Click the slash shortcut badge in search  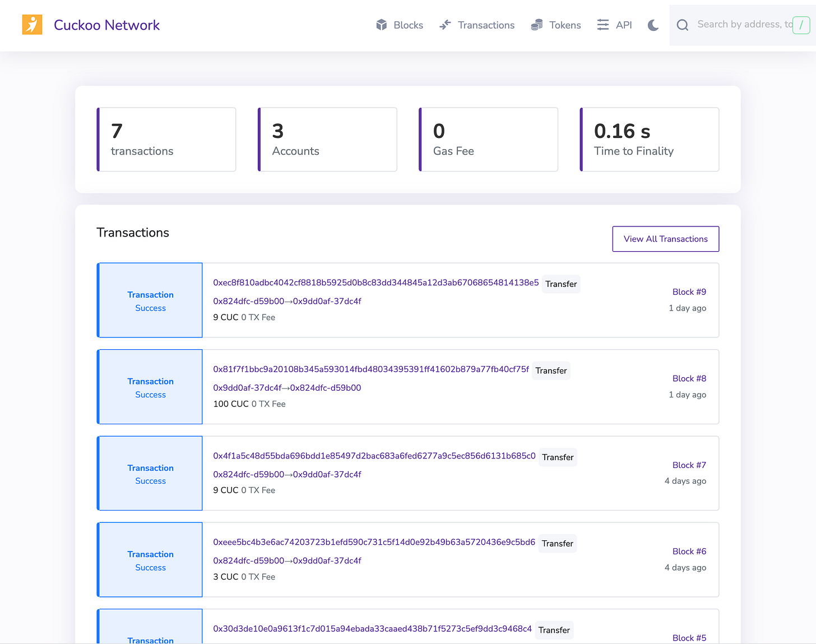[x=801, y=25]
